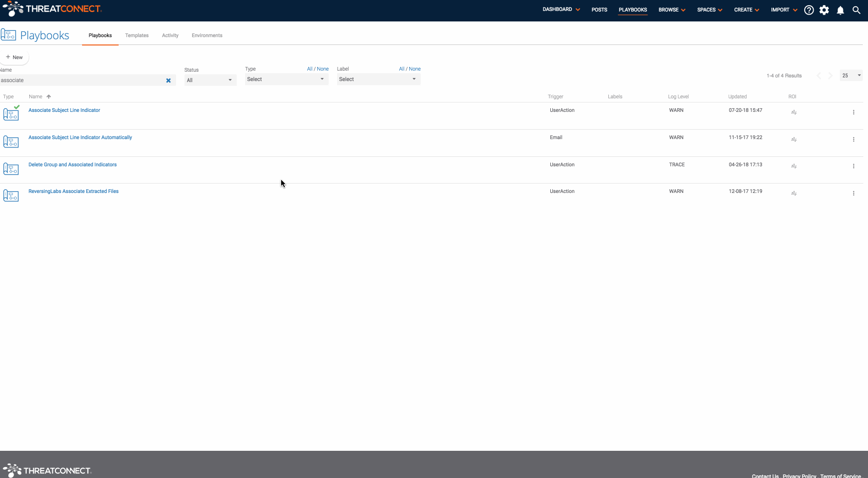868x478 pixels.
Task: Click playbook icon for Associate Subject Line Indicator
Action: coord(11,113)
